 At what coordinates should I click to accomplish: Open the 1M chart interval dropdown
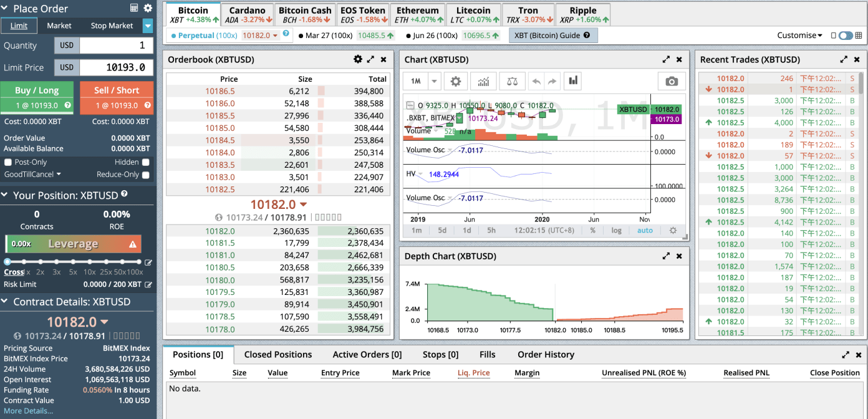click(x=435, y=81)
